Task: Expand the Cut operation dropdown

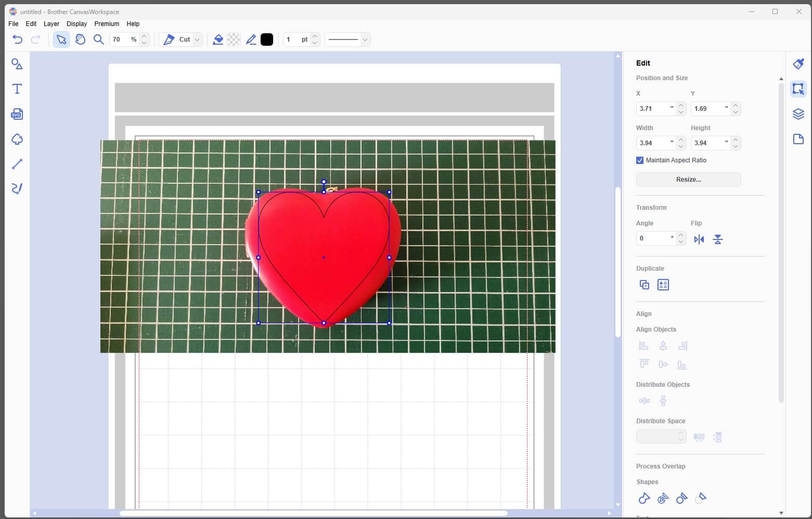Action: pos(197,40)
